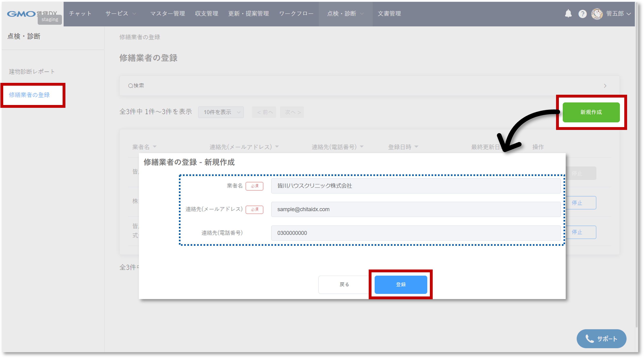The image size is (644, 358).
Task: Sort by 登録日時 column arrow
Action: [x=416, y=147]
